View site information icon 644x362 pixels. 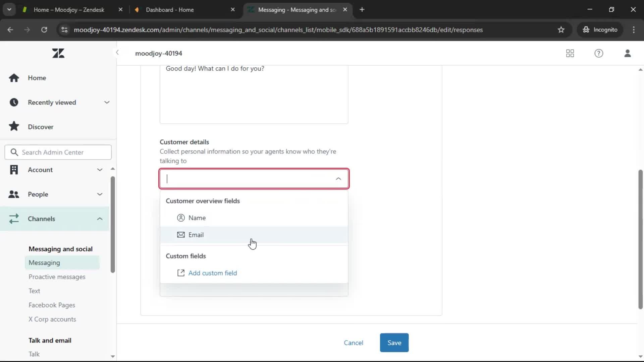pyautogui.click(x=64, y=30)
